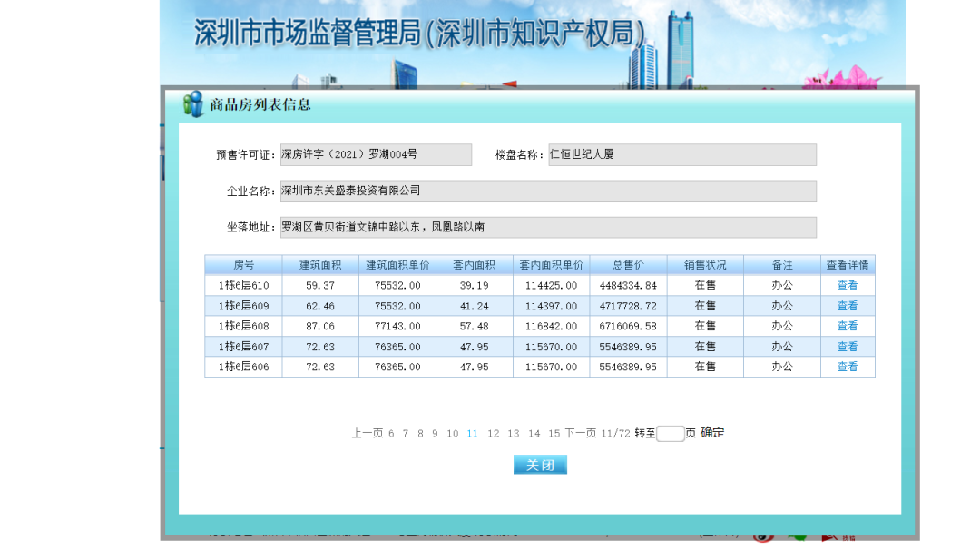Click building area 62.46
This screenshot has width=980, height=550.
[x=320, y=306]
